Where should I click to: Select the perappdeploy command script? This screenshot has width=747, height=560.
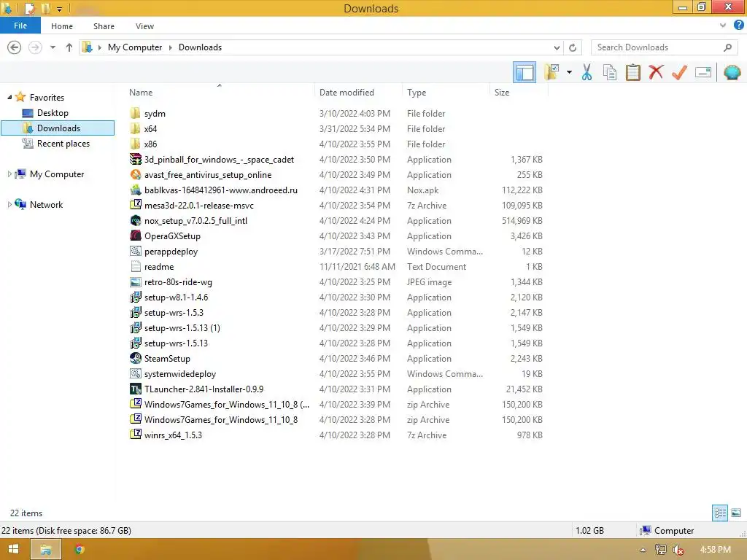[x=171, y=252]
